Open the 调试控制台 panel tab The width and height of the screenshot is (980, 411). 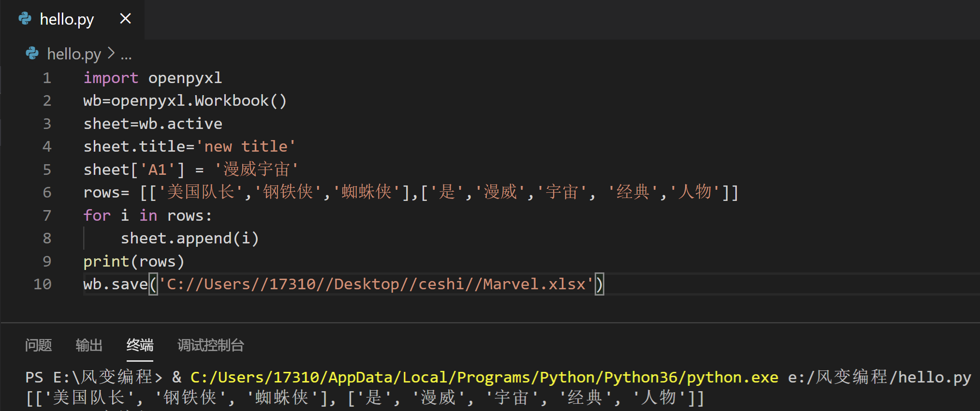[210, 345]
